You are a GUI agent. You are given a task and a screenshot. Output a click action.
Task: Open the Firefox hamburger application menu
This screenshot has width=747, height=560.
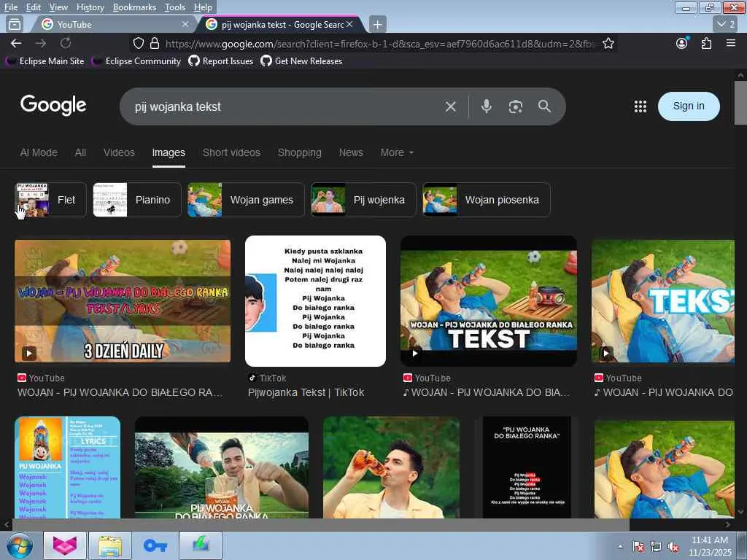point(730,43)
